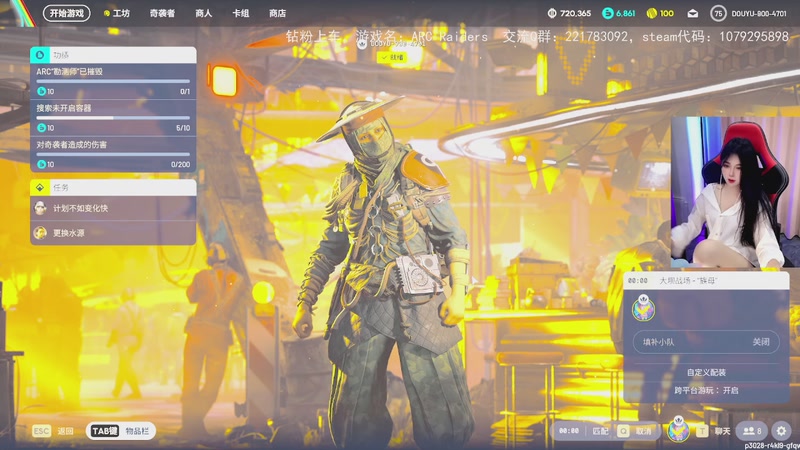Click the party member avatar in squad panel

point(643,308)
